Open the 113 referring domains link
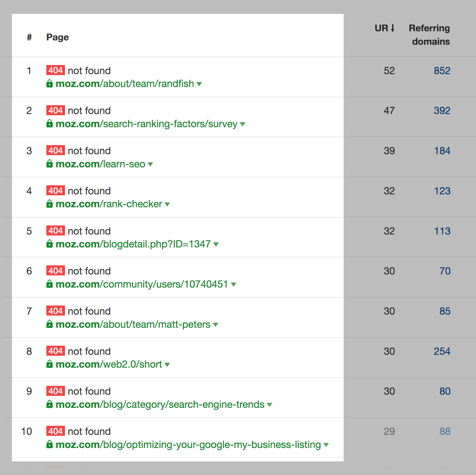The image size is (476, 475). (x=442, y=231)
